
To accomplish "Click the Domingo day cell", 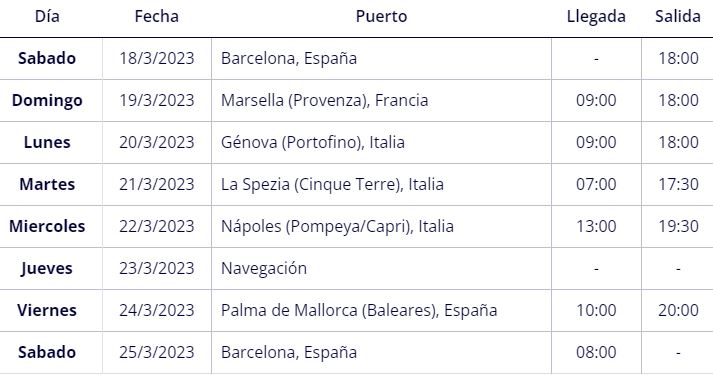I will [47, 101].
